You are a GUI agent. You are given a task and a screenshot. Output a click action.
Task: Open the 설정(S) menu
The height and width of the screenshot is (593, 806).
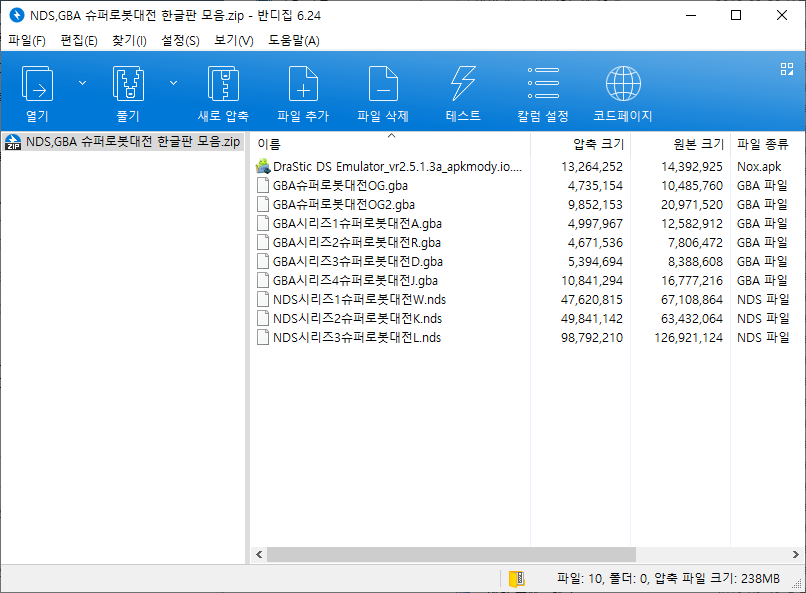click(180, 40)
